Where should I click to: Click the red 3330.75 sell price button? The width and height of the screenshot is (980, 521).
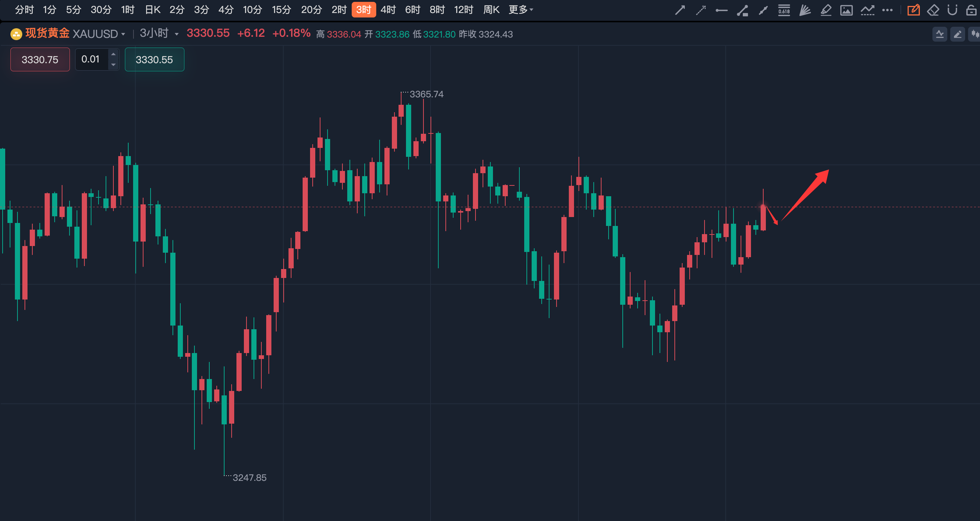point(40,59)
